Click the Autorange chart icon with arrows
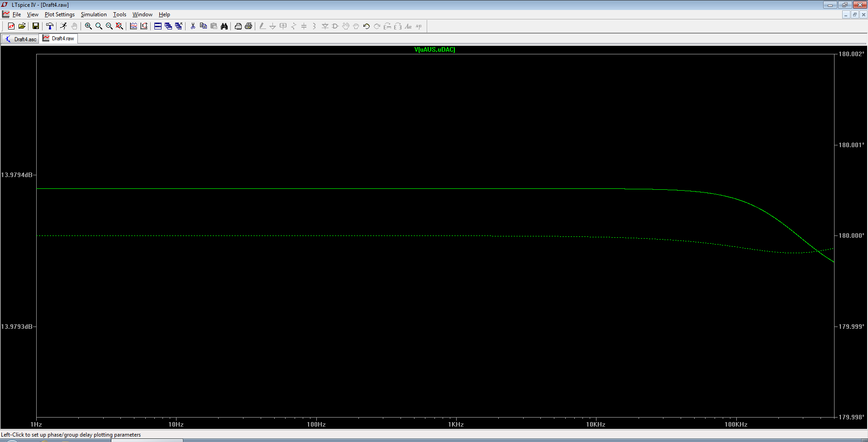 coord(144,26)
